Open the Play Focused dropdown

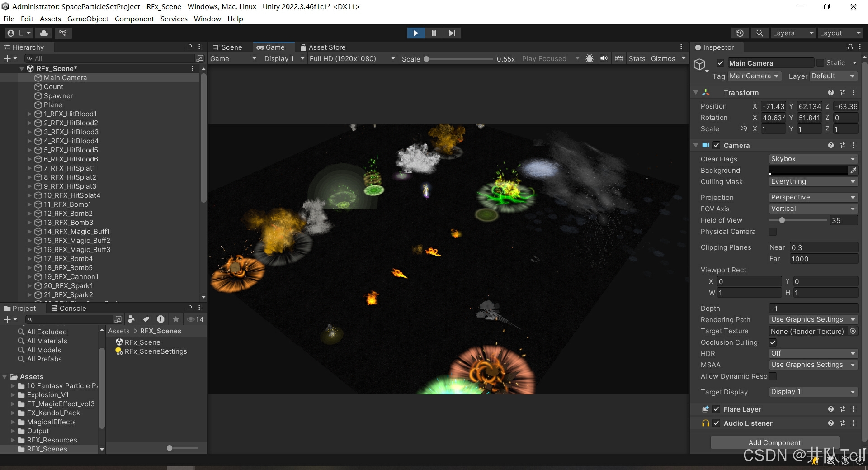coord(550,59)
